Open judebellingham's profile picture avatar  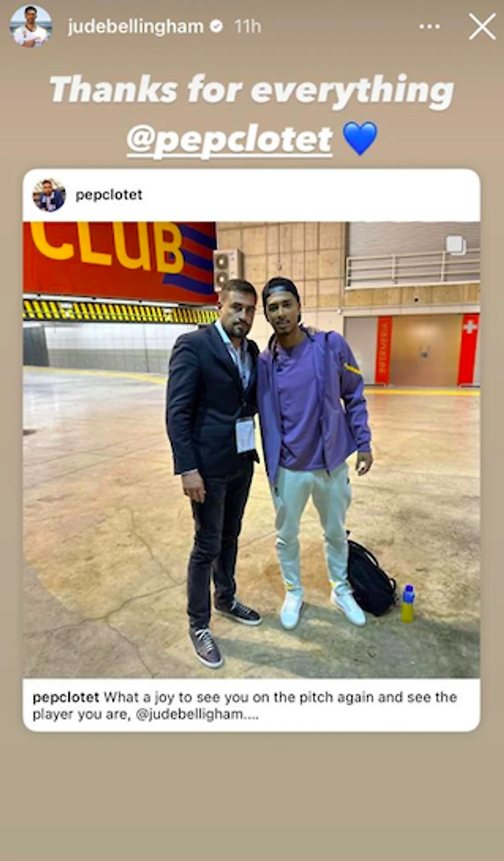(31, 26)
